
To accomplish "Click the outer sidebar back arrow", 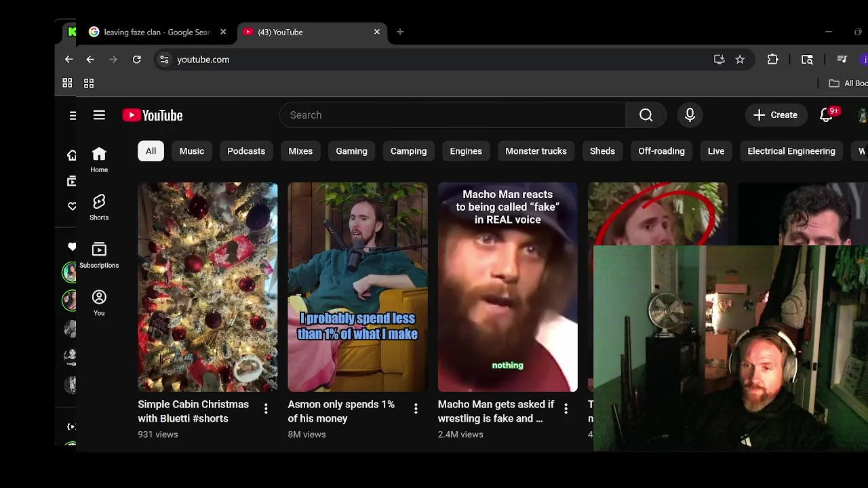I will point(68,60).
